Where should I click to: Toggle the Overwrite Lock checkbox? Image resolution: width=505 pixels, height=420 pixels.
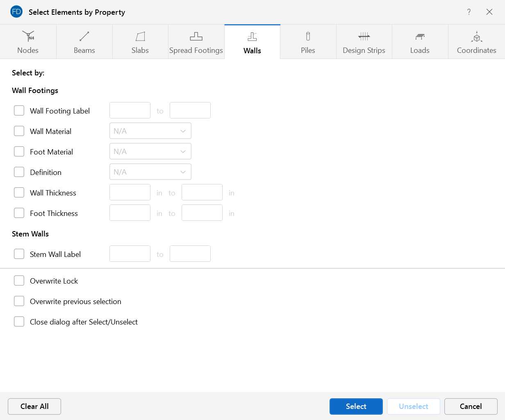[19, 281]
